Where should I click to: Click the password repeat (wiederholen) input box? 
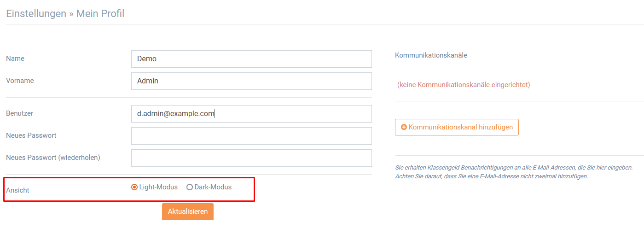[x=251, y=158]
